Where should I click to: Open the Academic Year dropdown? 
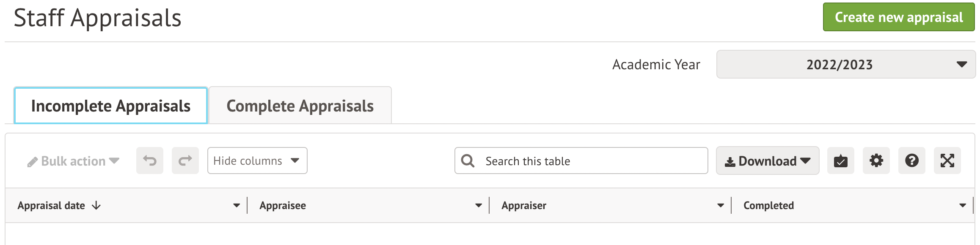845,64
